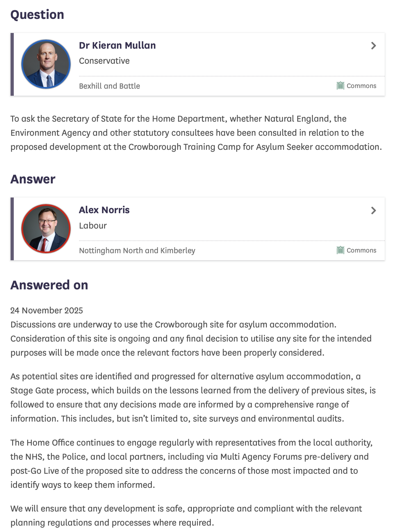
Task: Click the Commons label in the answer card
Action: 361,250
